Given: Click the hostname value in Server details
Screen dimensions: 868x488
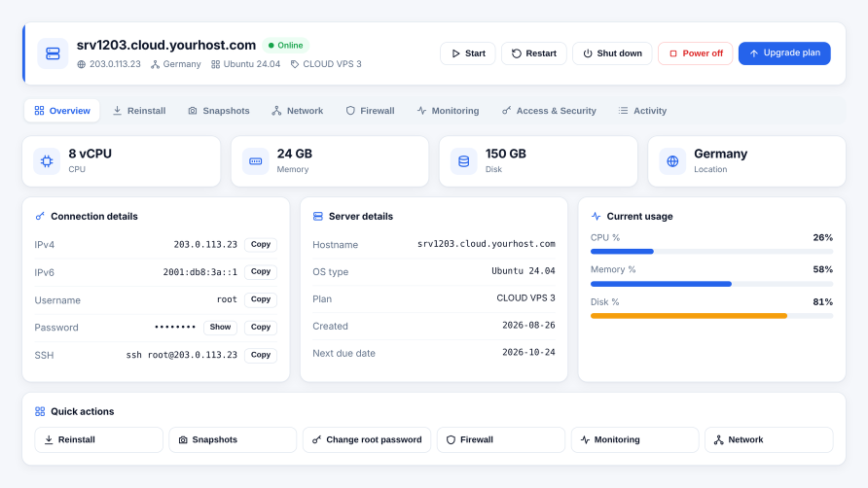Looking at the screenshot, I should click(x=486, y=244).
